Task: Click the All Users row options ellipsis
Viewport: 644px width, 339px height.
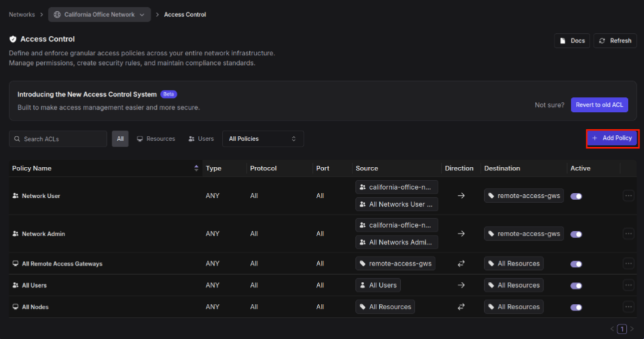Action: click(628, 285)
